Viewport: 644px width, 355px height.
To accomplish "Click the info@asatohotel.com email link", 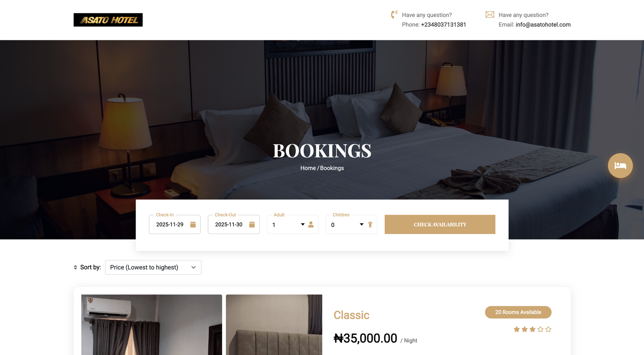I will [543, 25].
